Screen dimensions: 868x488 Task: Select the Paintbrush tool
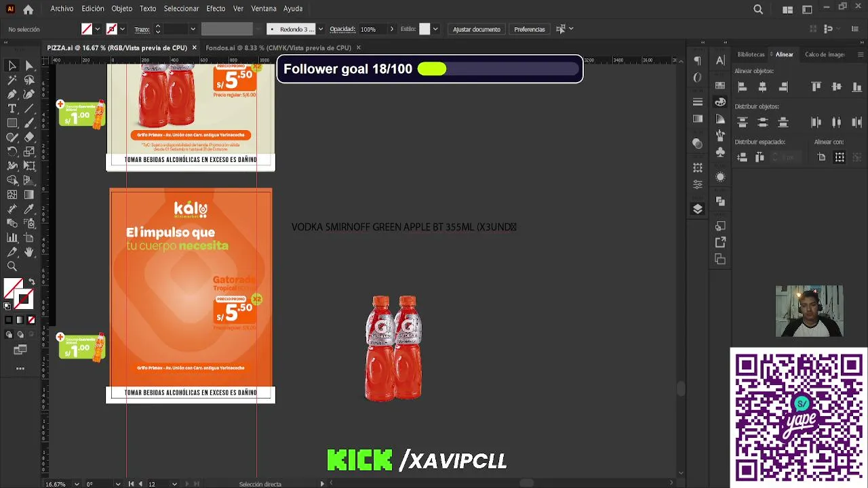29,123
